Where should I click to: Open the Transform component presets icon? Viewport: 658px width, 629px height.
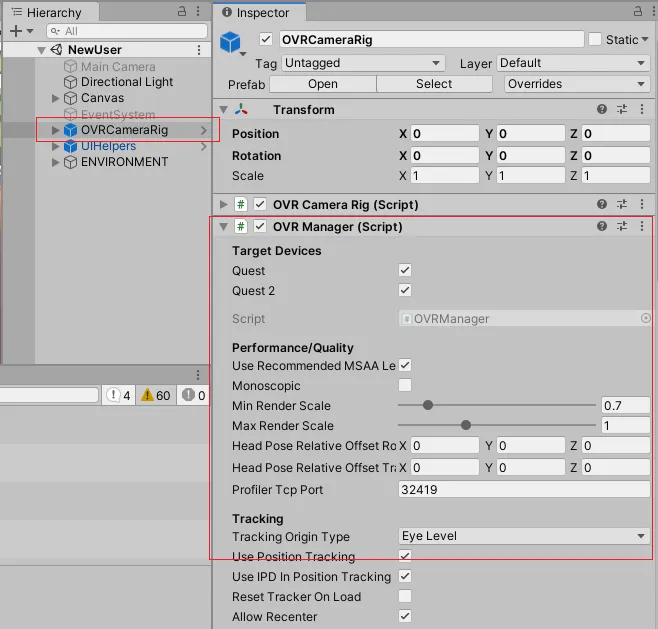[622, 110]
